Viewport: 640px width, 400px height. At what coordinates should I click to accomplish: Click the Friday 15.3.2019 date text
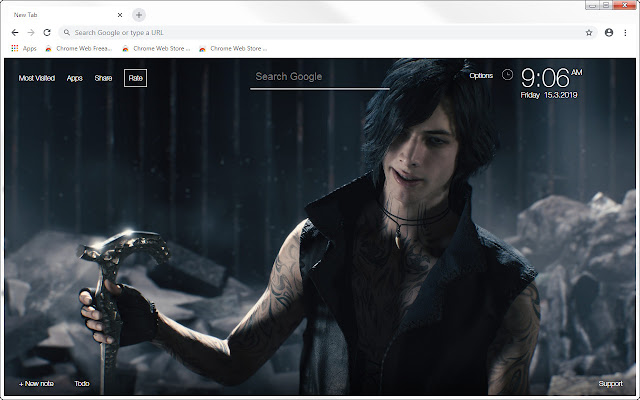tap(549, 95)
